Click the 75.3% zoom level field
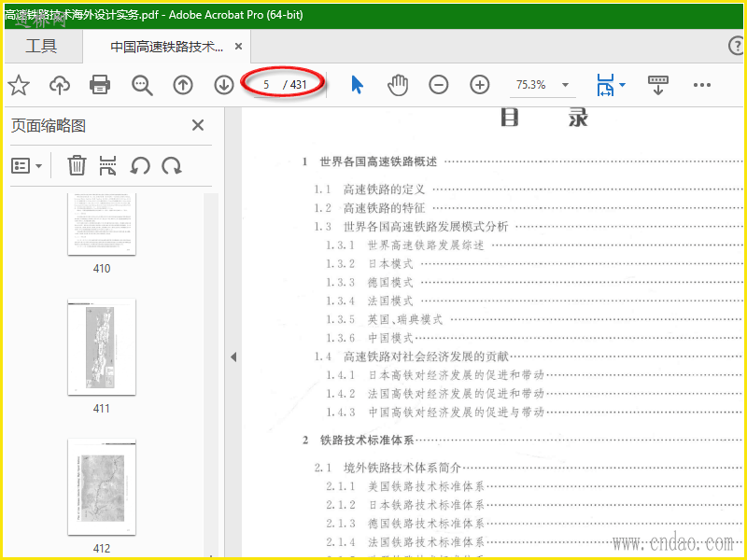Image resolution: width=747 pixels, height=560 pixels. [x=531, y=85]
